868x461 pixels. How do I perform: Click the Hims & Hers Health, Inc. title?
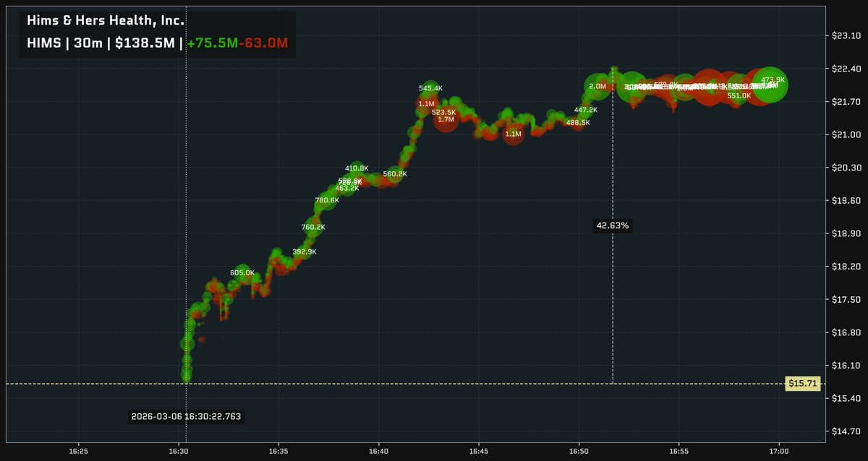(x=106, y=21)
